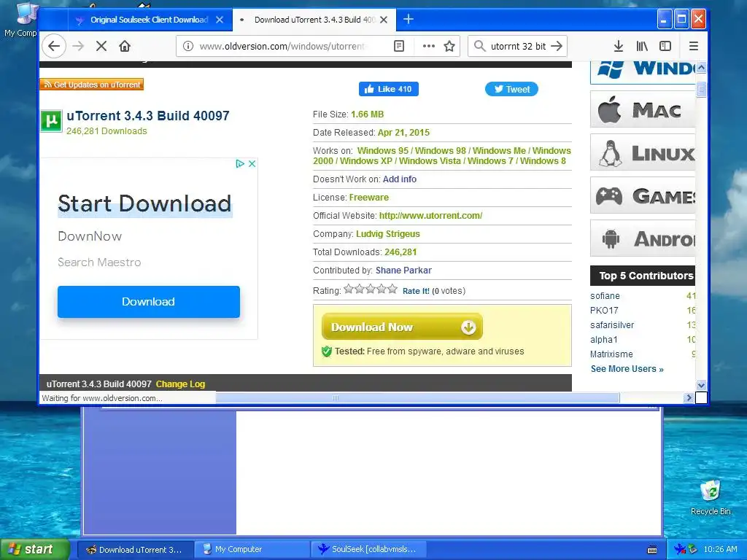This screenshot has width=747, height=560.
Task: Open the Linux category banner
Action: pyautogui.click(x=643, y=152)
